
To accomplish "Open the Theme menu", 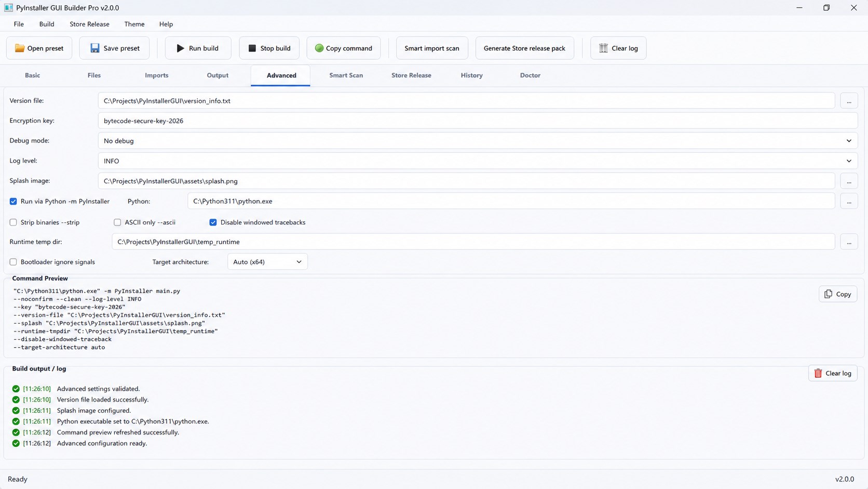I will click(134, 24).
